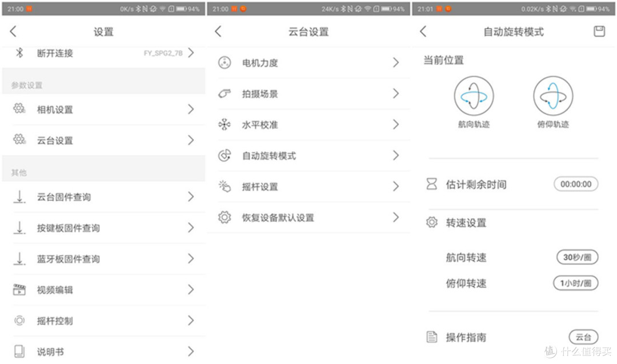
Task: Open 水平校准 via its chevron
Action: 396,124
